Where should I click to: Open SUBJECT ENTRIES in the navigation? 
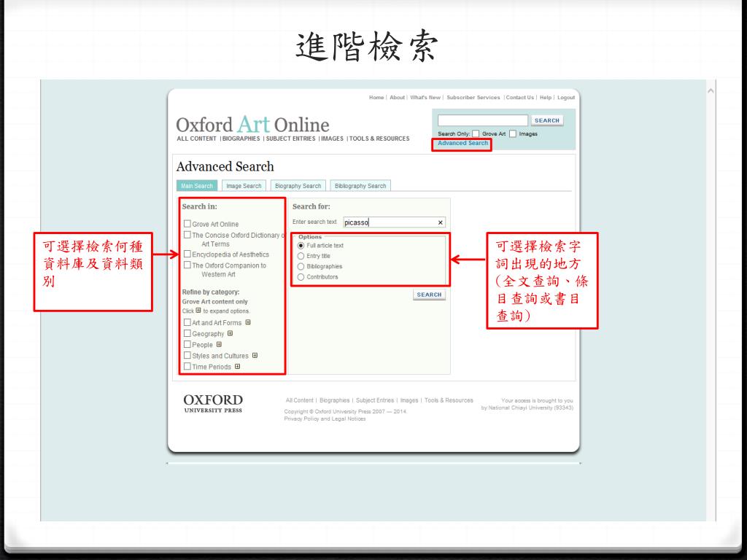pos(290,139)
